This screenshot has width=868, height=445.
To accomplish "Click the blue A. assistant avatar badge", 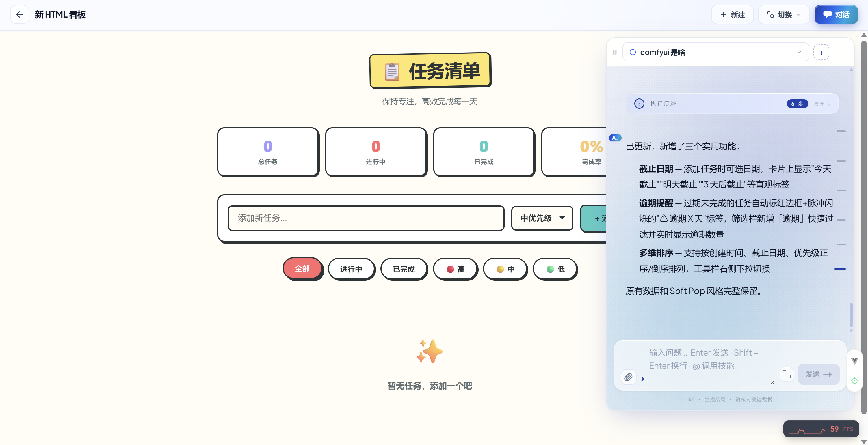I will (615, 138).
